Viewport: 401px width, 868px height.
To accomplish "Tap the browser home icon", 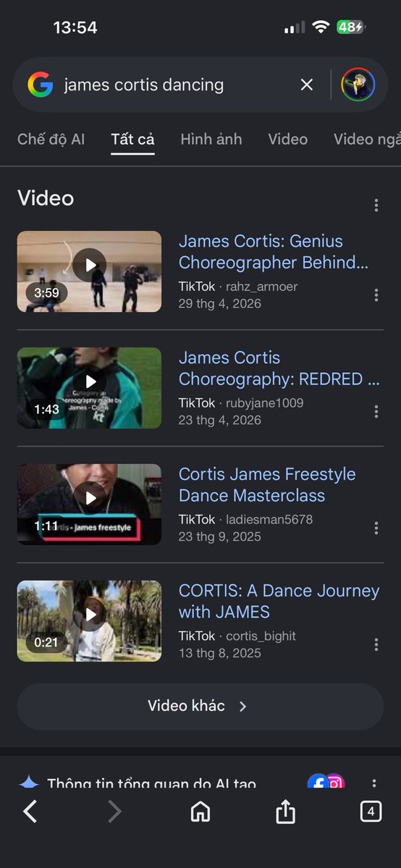I will point(200,812).
